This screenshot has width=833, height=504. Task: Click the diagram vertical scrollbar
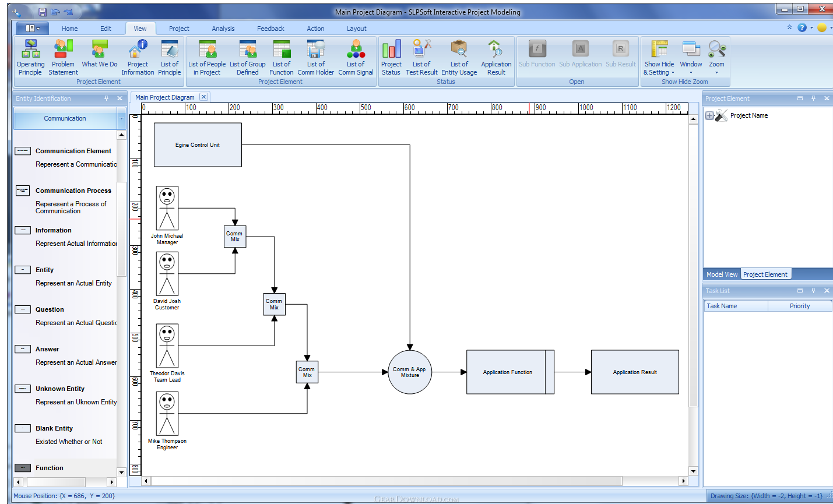(x=693, y=266)
